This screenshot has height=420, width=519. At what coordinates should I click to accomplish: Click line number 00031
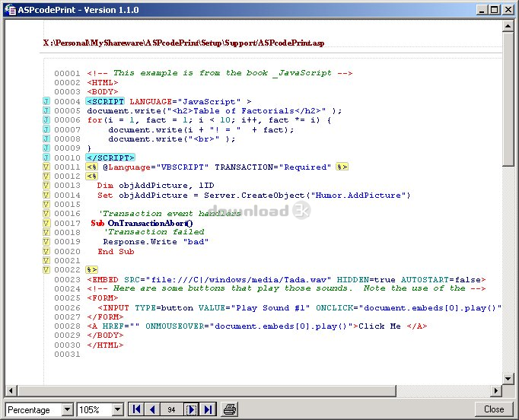67,354
